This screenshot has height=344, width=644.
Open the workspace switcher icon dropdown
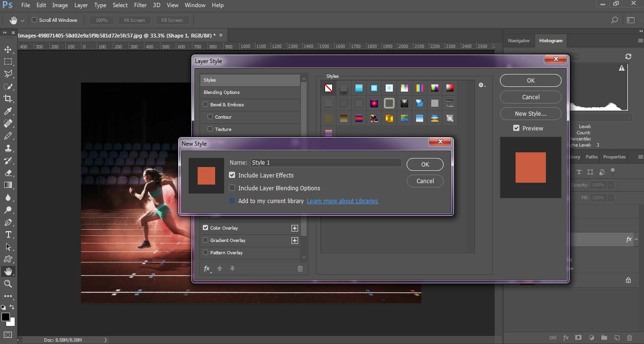click(x=631, y=20)
